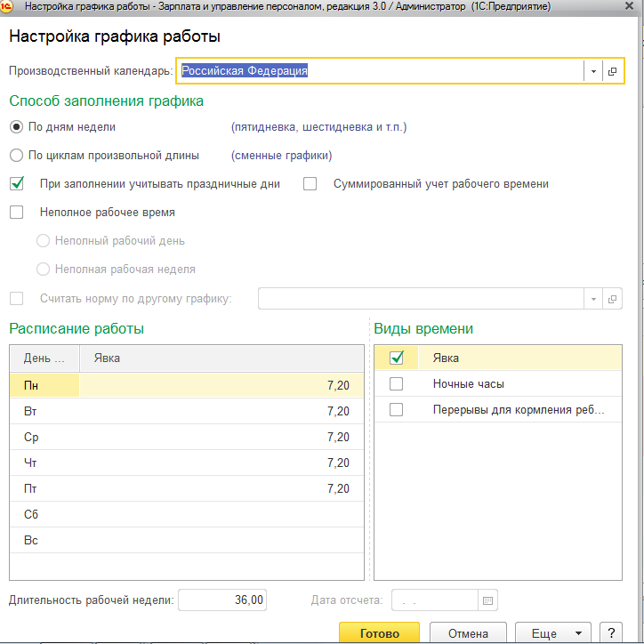The image size is (644, 644).
Task: Click the Явка column header
Action: pyautogui.click(x=221, y=358)
